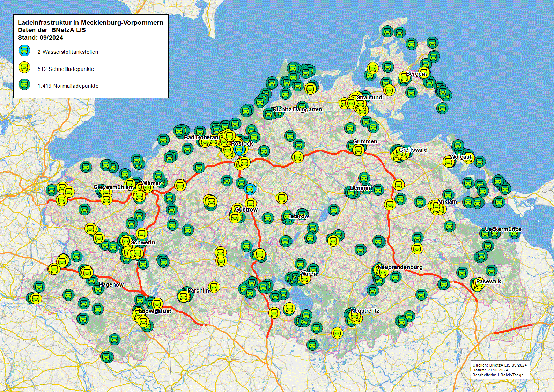Screen dimensions: 554x392
Task: Click the "Teterow" label
Action: [x=298, y=216]
